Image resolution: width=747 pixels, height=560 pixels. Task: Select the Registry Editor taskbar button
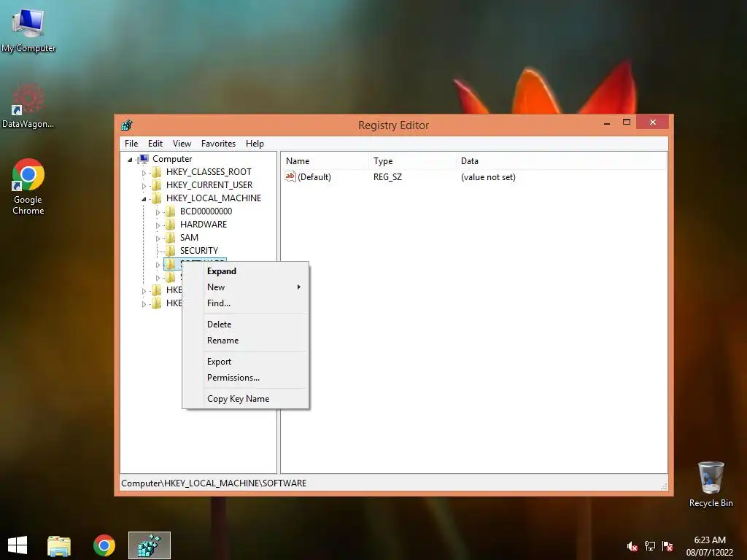[x=149, y=545]
